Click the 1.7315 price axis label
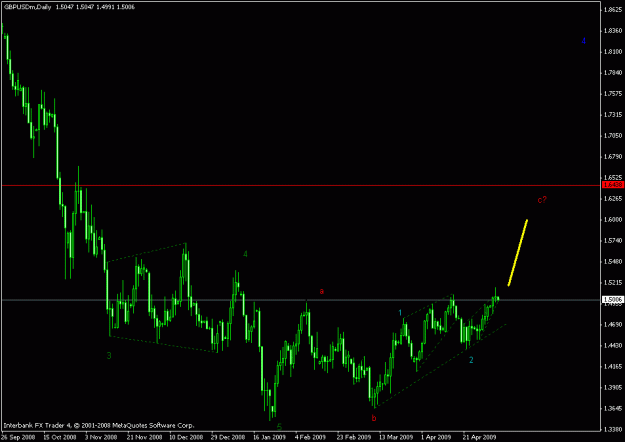This screenshot has height=442, width=625. pyautogui.click(x=613, y=115)
